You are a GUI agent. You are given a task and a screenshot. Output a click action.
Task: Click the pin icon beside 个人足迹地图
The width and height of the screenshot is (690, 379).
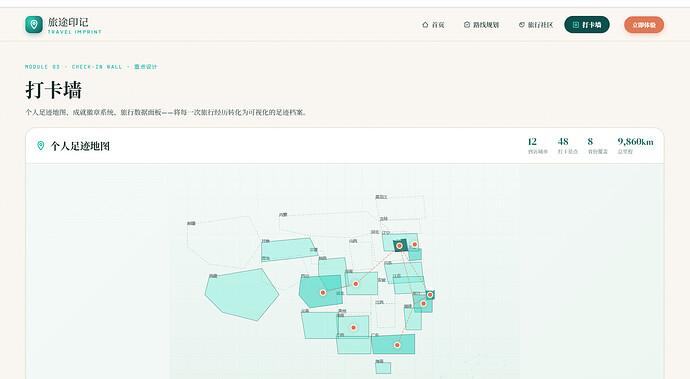point(40,146)
